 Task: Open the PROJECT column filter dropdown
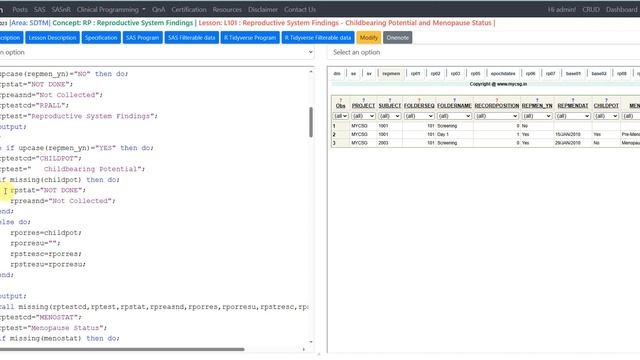point(363,116)
